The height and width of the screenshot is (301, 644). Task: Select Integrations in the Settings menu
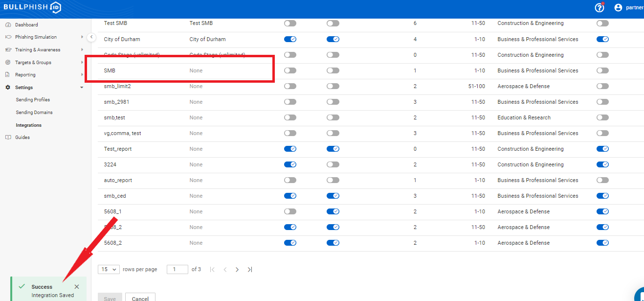(x=29, y=125)
